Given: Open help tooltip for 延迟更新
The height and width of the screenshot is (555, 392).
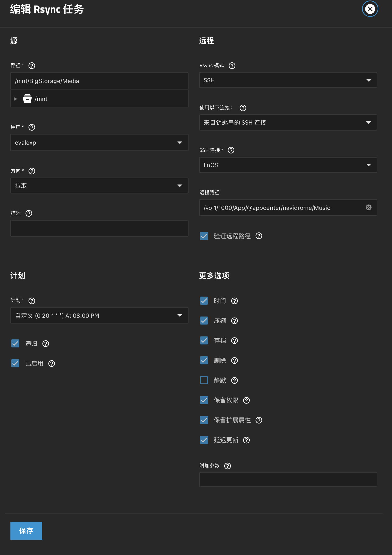Looking at the screenshot, I should coord(246,440).
